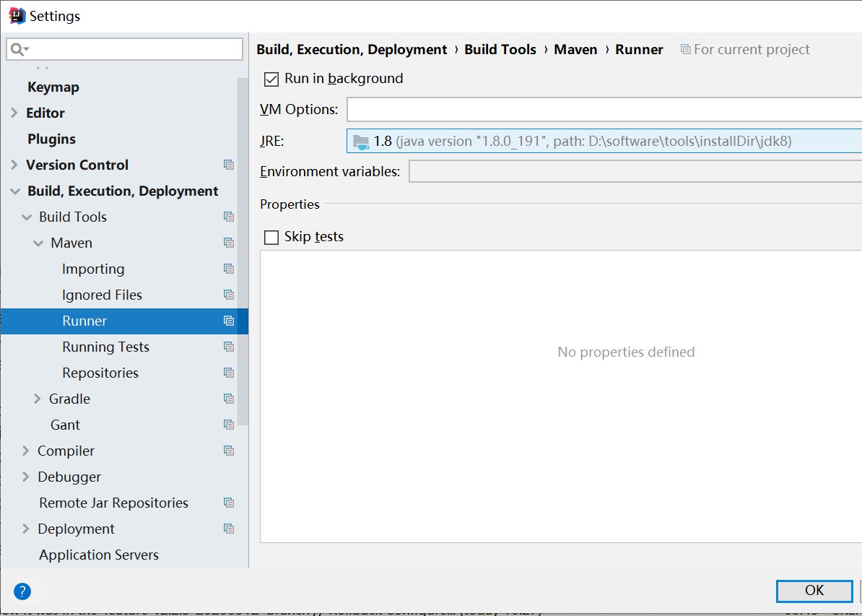Screen dimensions: 862x616
Task: Select Ignored Files under Maven
Action: pos(102,295)
